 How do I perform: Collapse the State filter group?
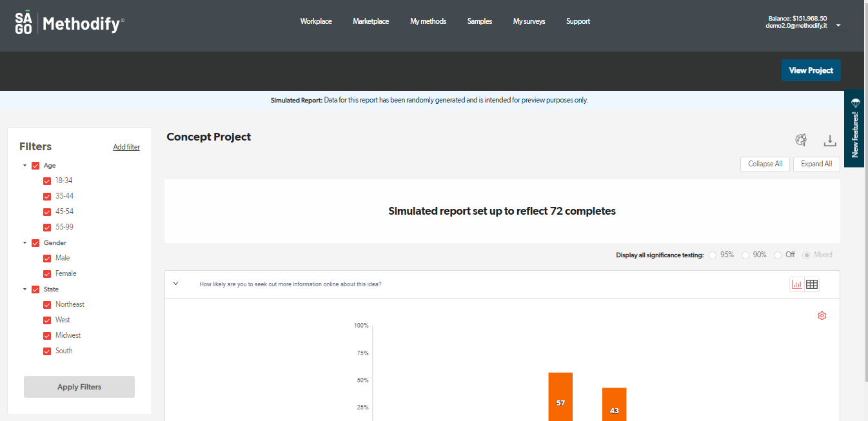click(25, 289)
